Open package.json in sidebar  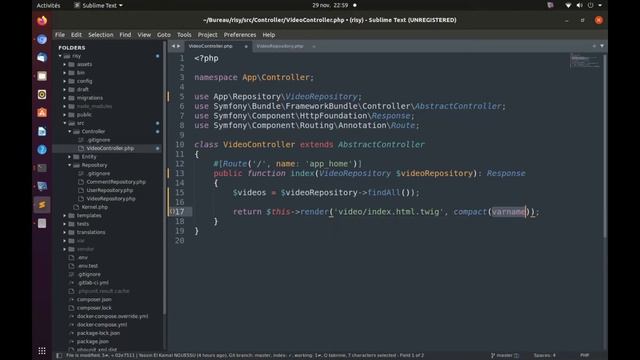point(93,341)
